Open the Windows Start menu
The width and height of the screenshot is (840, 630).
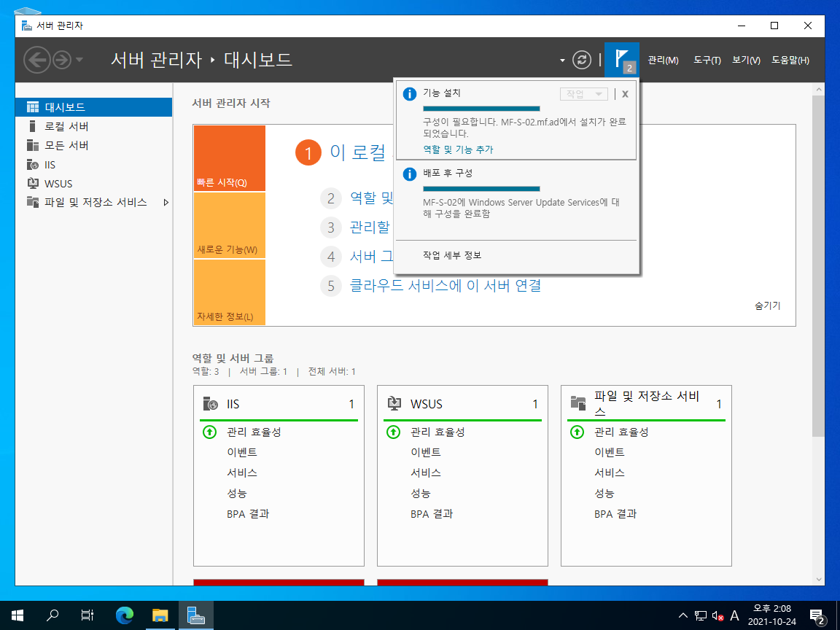click(17, 615)
